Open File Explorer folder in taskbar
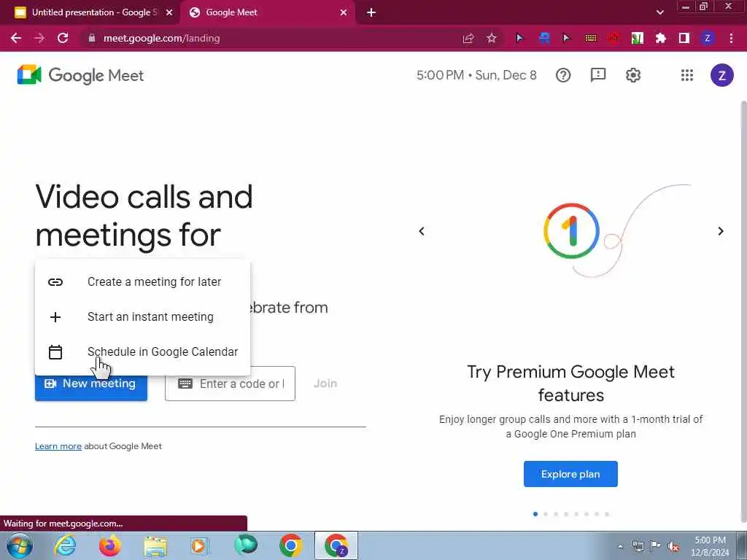 156,547
